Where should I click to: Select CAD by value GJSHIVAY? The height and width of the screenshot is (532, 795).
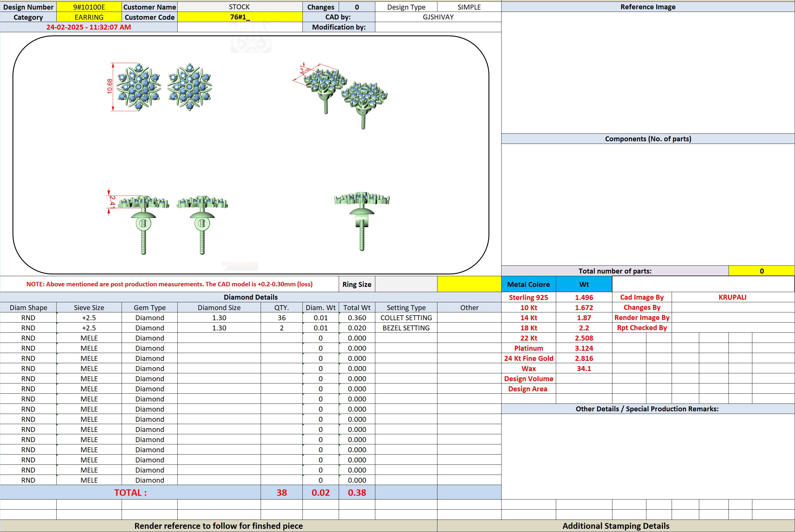coord(438,17)
